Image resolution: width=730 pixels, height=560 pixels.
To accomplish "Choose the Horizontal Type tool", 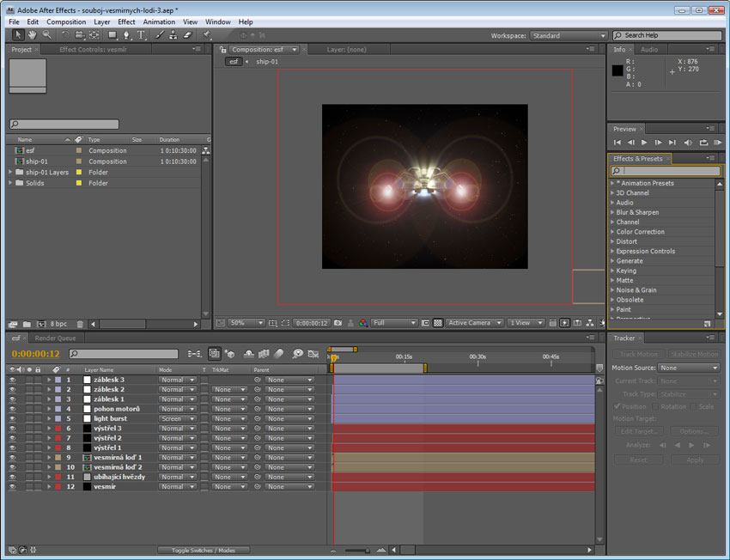I will click(x=141, y=35).
